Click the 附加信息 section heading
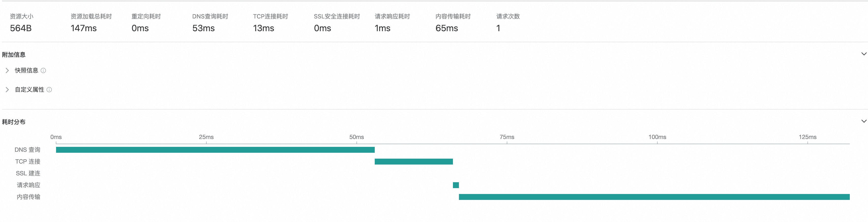Screen dimensions: 868x222 (x=14, y=55)
